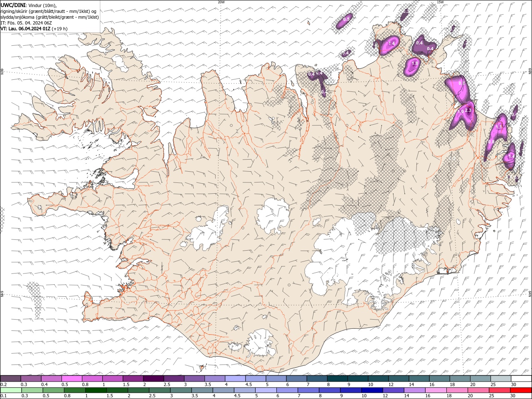Click the "15W" longitude label
The width and height of the screenshot is (532, 399).
pos(440,2)
